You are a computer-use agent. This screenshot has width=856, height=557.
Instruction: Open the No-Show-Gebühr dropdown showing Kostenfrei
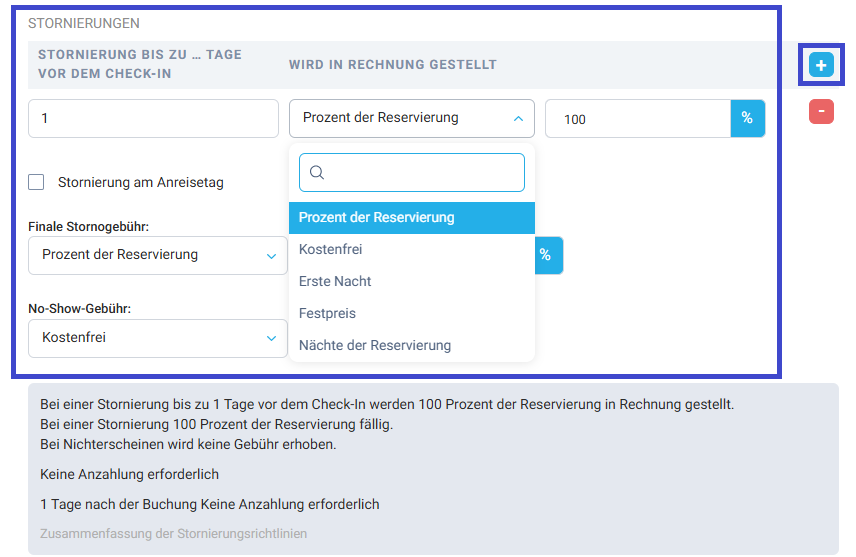click(x=158, y=338)
